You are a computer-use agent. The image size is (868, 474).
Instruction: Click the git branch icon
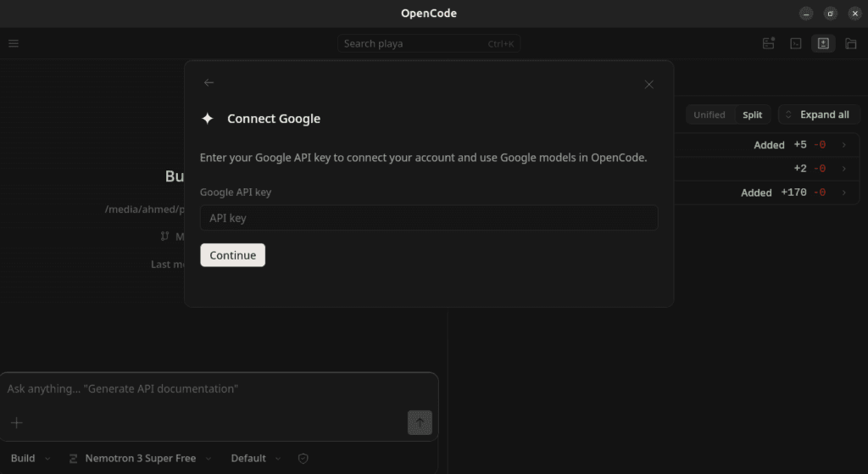click(x=164, y=237)
